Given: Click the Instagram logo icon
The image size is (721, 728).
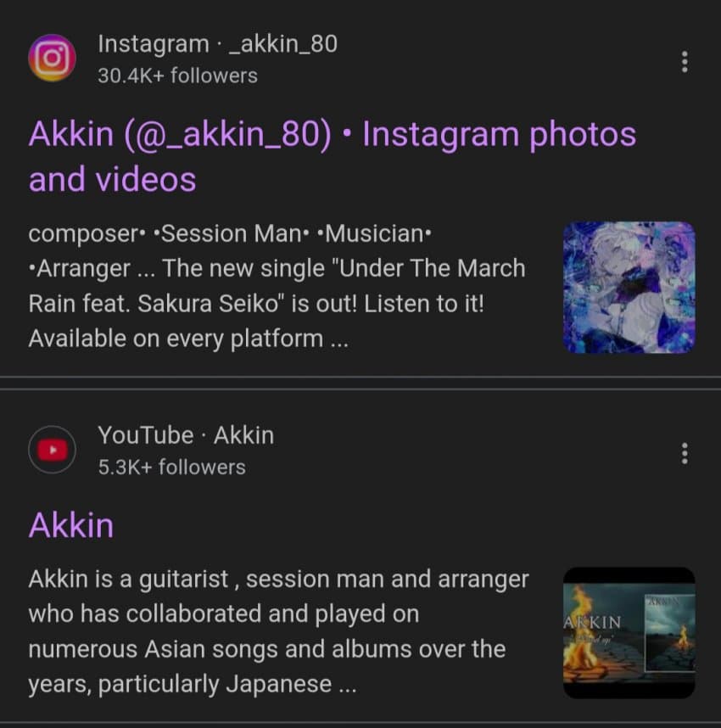Looking at the screenshot, I should click(52, 58).
